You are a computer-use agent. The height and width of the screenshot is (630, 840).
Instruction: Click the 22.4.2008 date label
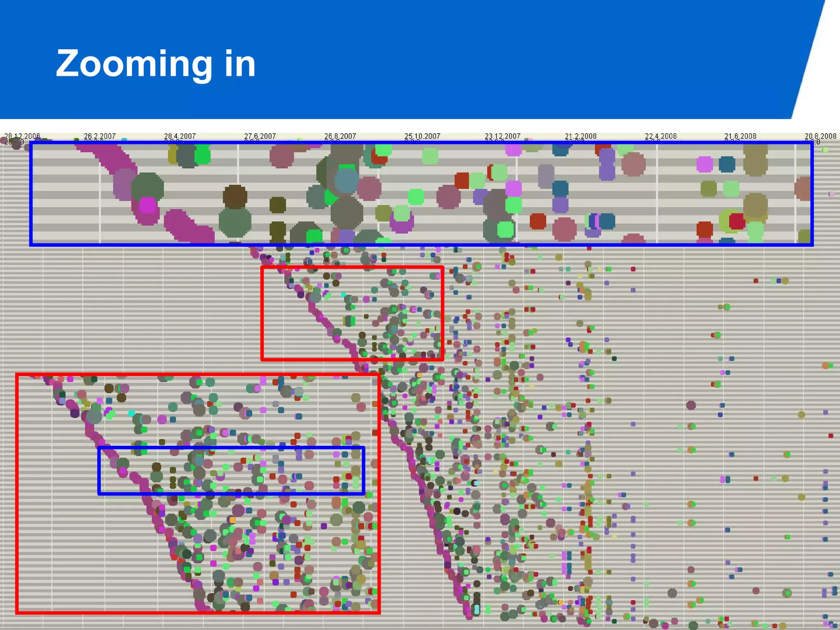click(660, 136)
